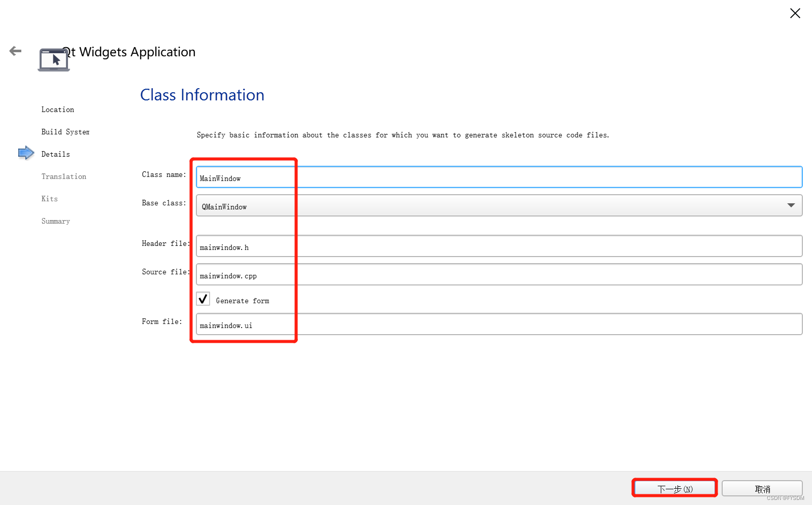Select the Summary step
This screenshot has width=812, height=505.
(56, 221)
